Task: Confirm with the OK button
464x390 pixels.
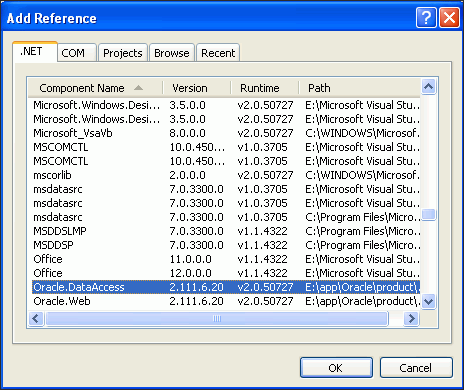Action: 336,368
